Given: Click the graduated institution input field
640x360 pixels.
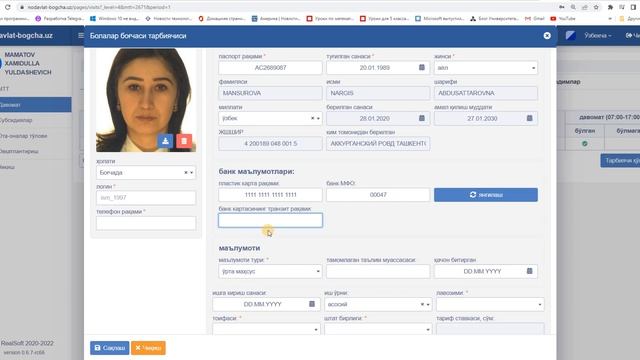Looking at the screenshot, I should point(378,271).
